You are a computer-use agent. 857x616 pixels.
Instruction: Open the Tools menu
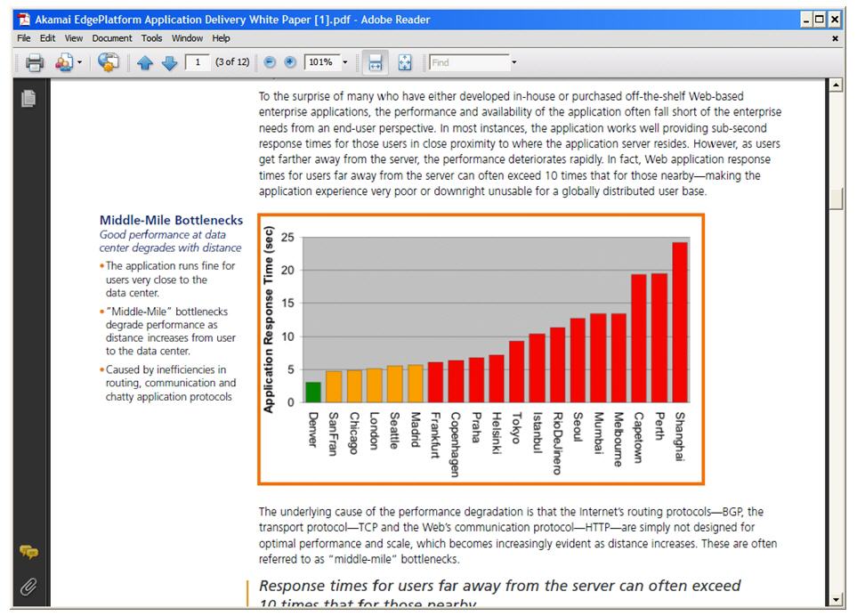[x=151, y=38]
